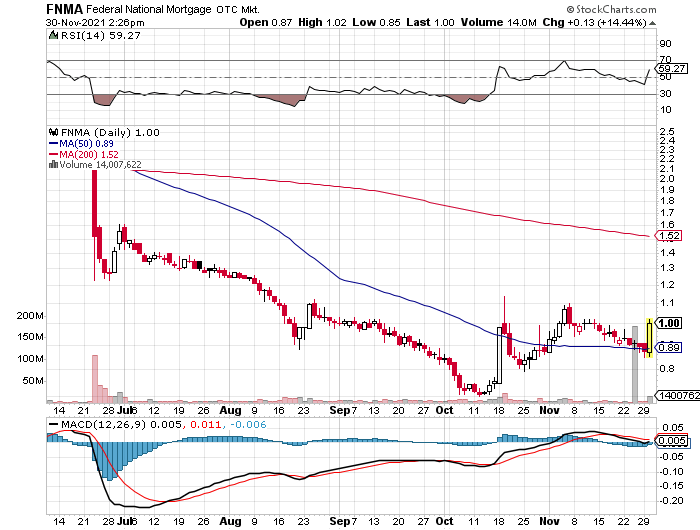Click the 'Chg +0.13 (+14.44%)' value
This screenshot has width=700, height=530.
click(594, 22)
